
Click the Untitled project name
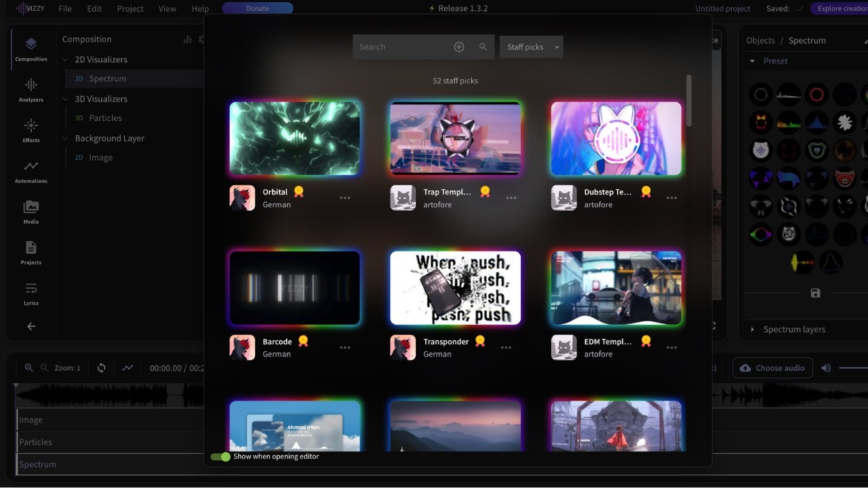pyautogui.click(x=723, y=9)
